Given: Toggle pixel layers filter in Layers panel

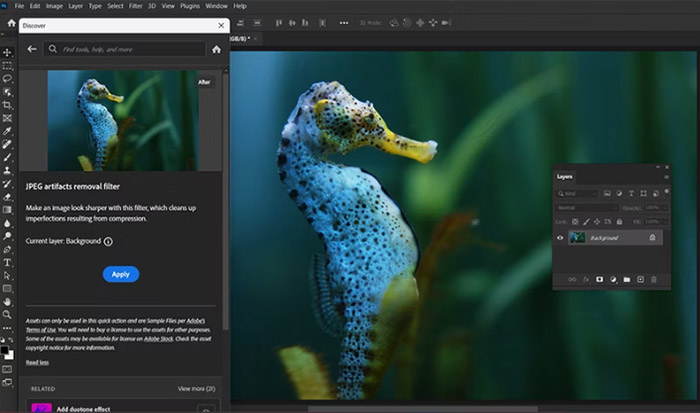Looking at the screenshot, I should click(607, 193).
